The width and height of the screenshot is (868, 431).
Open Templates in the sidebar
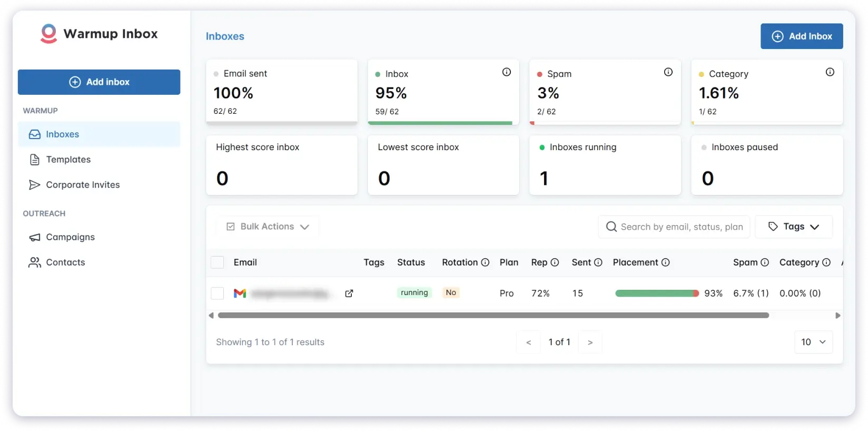click(x=68, y=160)
